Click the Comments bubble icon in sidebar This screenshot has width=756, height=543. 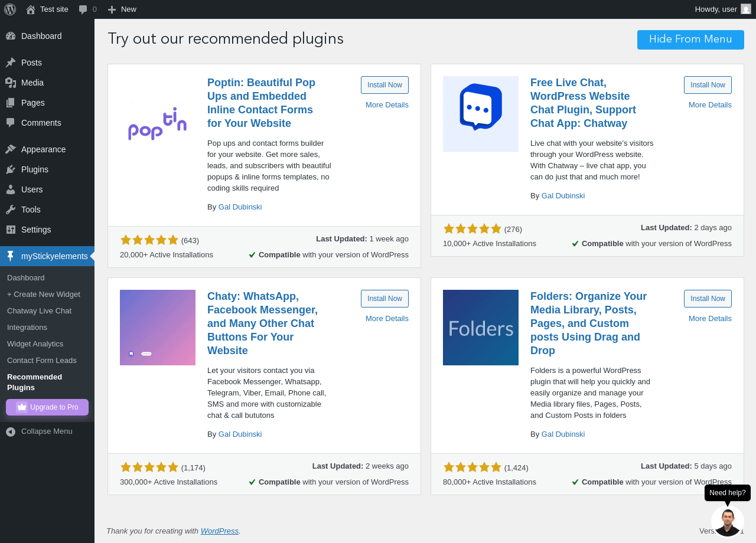click(x=11, y=123)
